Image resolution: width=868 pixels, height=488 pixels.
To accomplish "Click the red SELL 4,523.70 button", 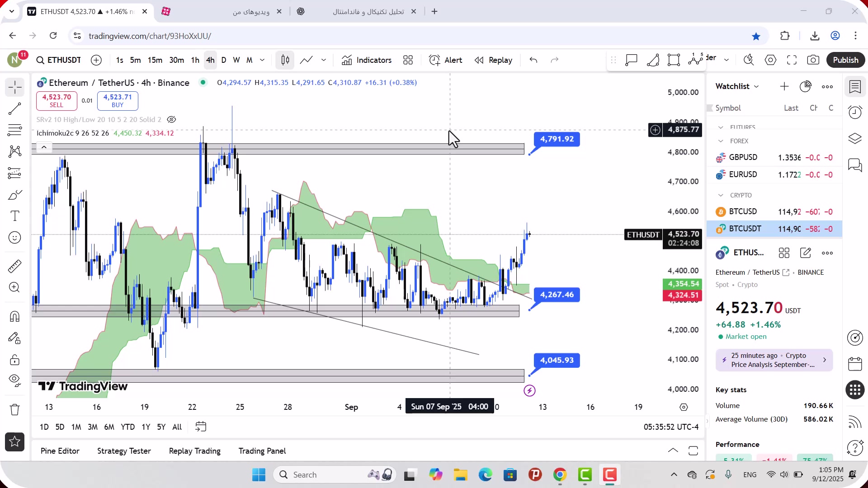I will click(x=57, y=101).
